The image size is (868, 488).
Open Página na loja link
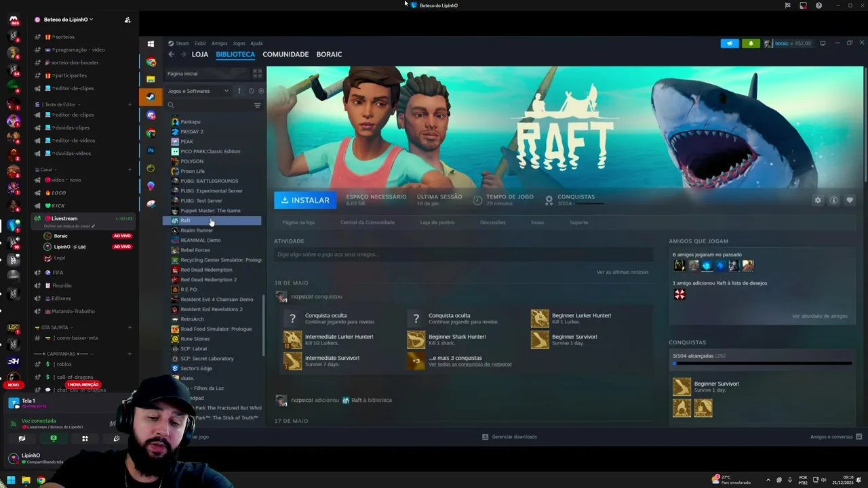pos(298,222)
